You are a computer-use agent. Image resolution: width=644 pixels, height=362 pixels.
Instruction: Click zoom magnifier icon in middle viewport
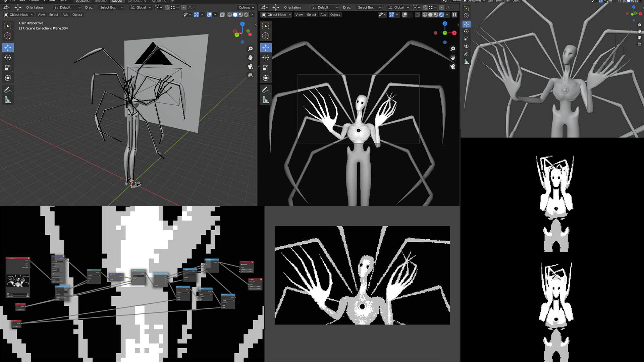[x=453, y=49]
